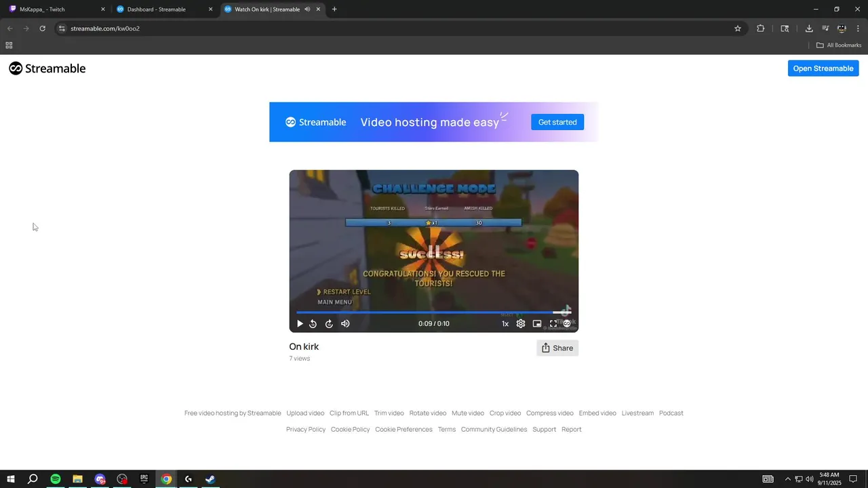Click the streamable.com/kw0oo2 address bar
The width and height of the screenshot is (868, 488).
pos(400,28)
